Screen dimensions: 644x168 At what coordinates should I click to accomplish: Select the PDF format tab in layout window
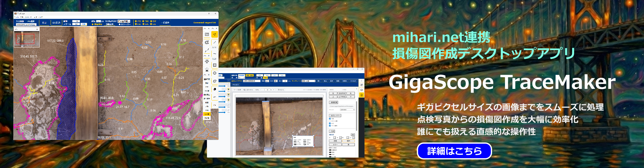(x=260, y=75)
